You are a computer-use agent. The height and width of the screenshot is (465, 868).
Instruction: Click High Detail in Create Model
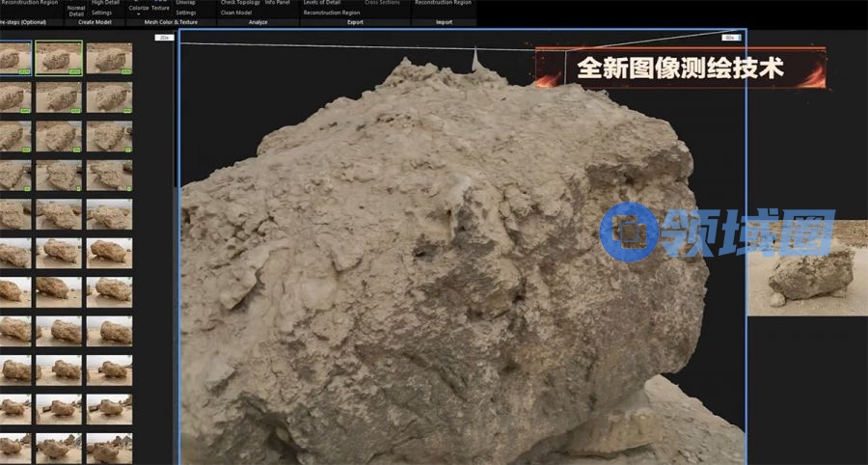tap(105, 3)
